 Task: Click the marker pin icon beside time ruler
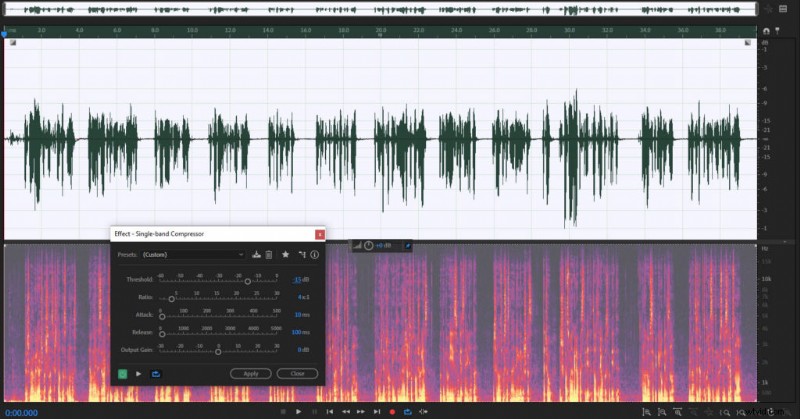coord(777,31)
